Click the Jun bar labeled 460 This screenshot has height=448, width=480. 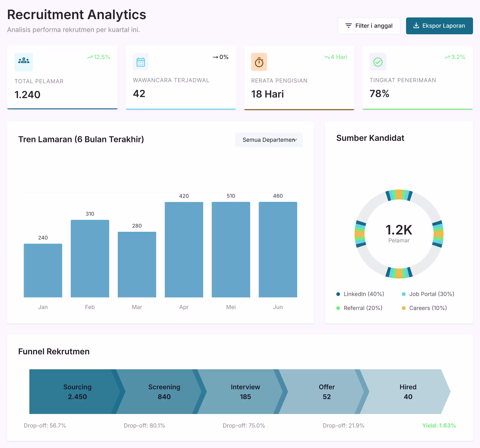pyautogui.click(x=278, y=250)
